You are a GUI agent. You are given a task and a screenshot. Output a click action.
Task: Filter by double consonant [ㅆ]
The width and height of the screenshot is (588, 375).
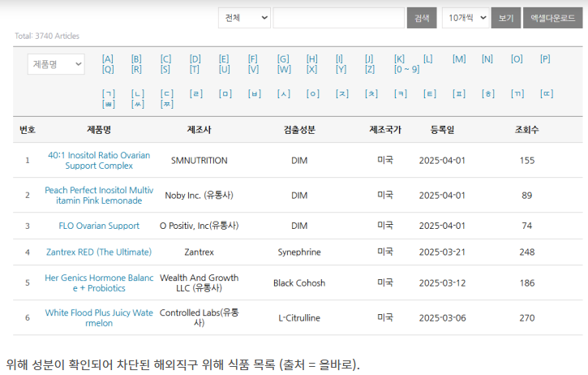138,104
